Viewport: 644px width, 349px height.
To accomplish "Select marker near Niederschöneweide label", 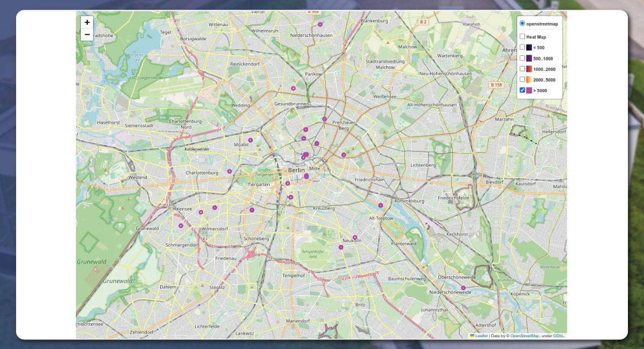I will tap(463, 288).
